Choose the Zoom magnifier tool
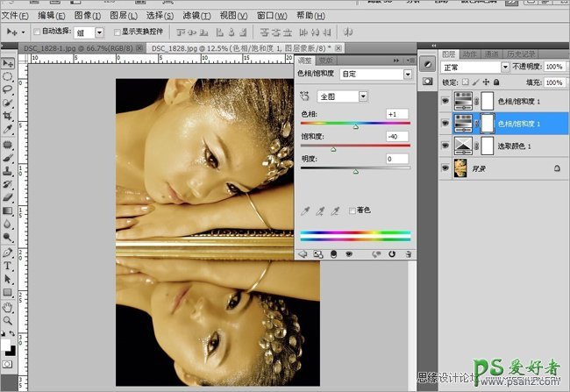The width and height of the screenshot is (570, 392). coord(8,320)
